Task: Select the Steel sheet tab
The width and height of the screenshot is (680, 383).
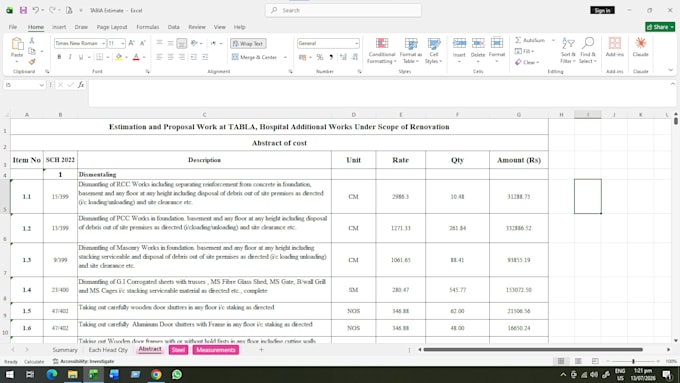Action: 178,350
